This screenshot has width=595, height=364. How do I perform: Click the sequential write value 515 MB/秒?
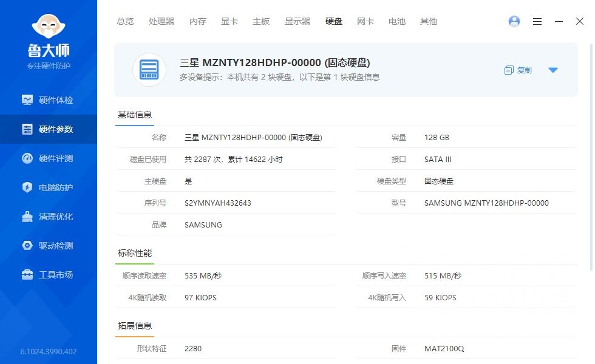tap(443, 275)
